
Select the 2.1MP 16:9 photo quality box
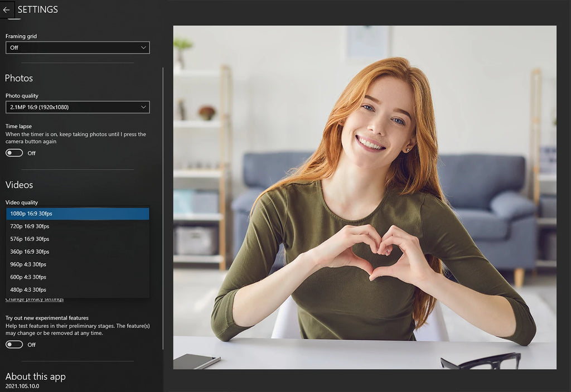[x=78, y=107]
